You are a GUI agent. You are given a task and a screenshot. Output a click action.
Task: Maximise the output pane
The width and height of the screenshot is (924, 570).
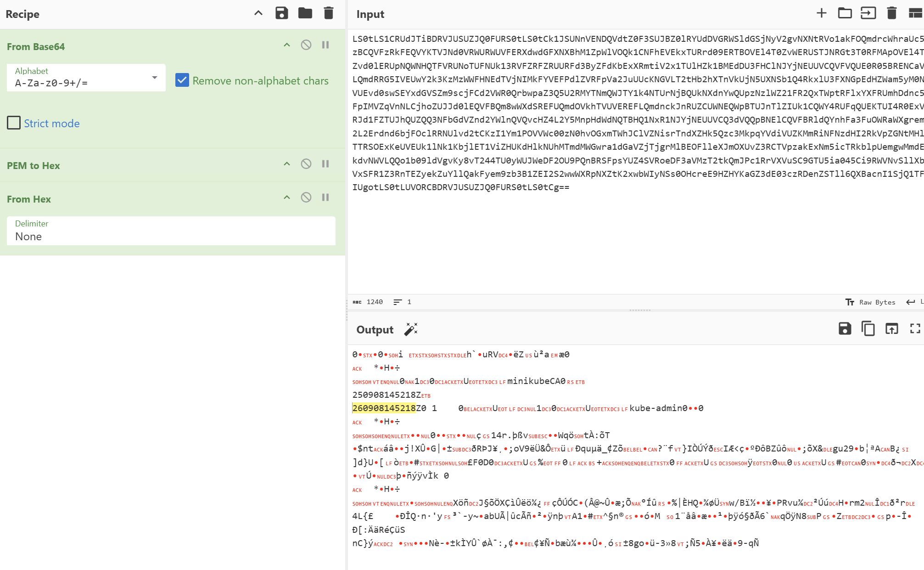coord(915,329)
